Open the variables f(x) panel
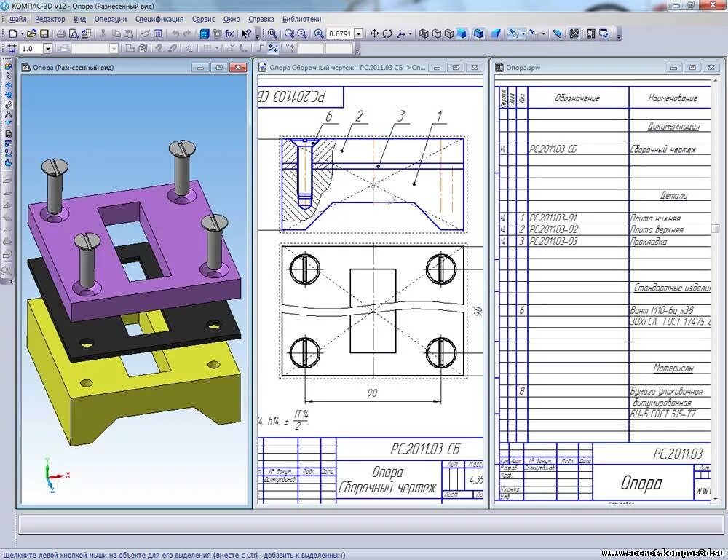Viewport: 728px width, 560px height. pos(230,33)
